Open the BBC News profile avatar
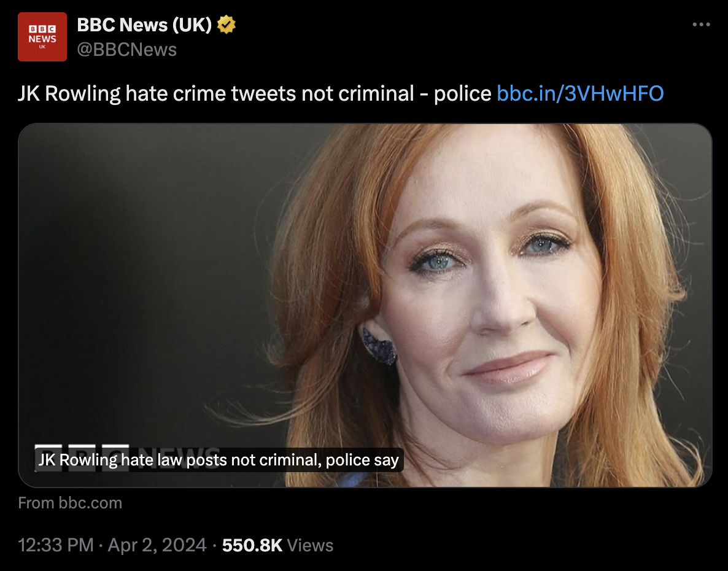728x571 pixels. pos(42,37)
